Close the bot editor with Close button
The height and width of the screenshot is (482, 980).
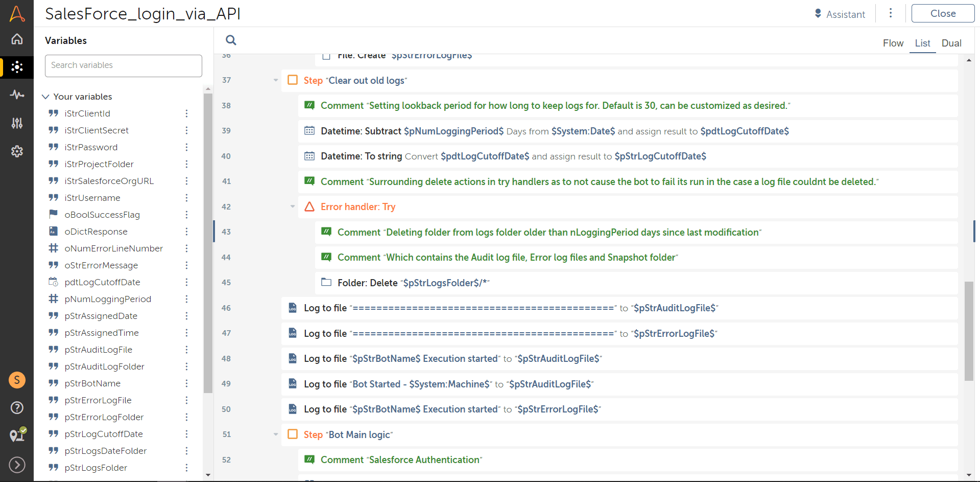pyautogui.click(x=943, y=13)
